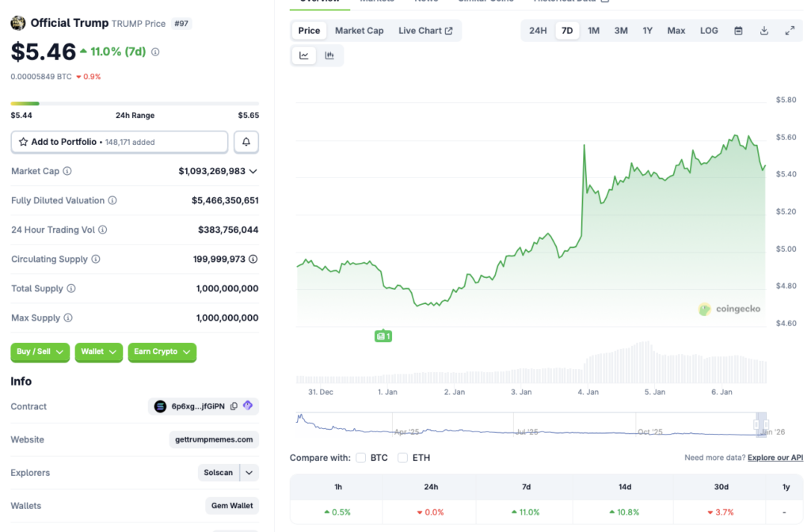Expand the Market Cap dropdown arrow
This screenshot has height=532, width=811.
point(253,171)
